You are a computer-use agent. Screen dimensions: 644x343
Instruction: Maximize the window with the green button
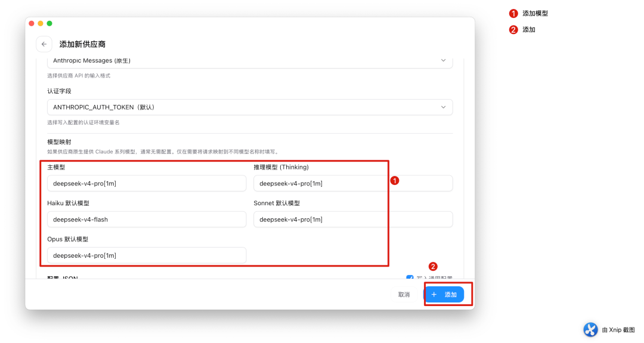click(49, 23)
